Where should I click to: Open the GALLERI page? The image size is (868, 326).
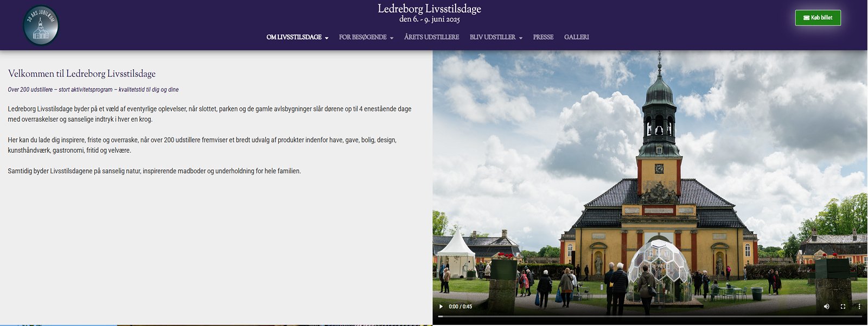[576, 37]
